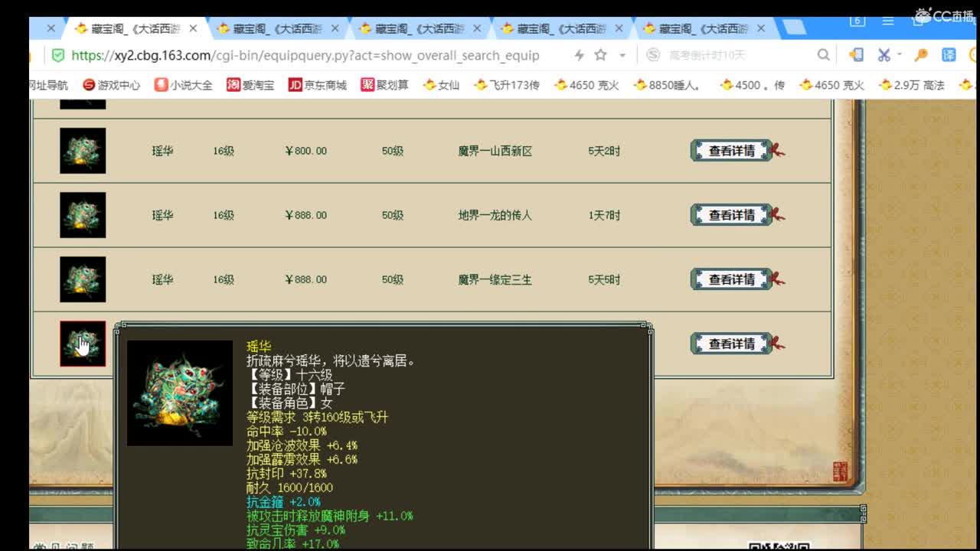Image resolution: width=980 pixels, height=551 pixels.
Task: Open the 网址导航 bookmark
Action: point(48,85)
